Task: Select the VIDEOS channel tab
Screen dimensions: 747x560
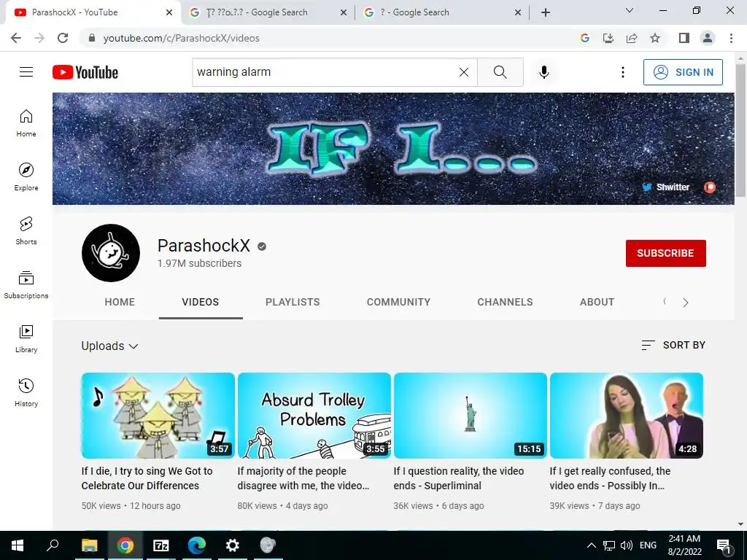Action: point(201,302)
